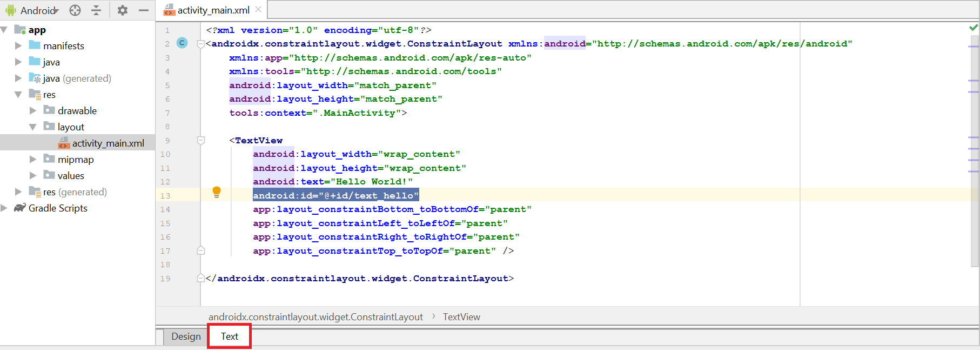
Task: Click the tools:context MainActivity line
Action: click(x=318, y=113)
